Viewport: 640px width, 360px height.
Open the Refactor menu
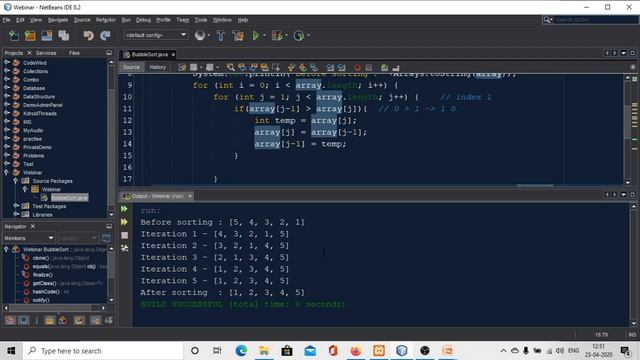106,20
